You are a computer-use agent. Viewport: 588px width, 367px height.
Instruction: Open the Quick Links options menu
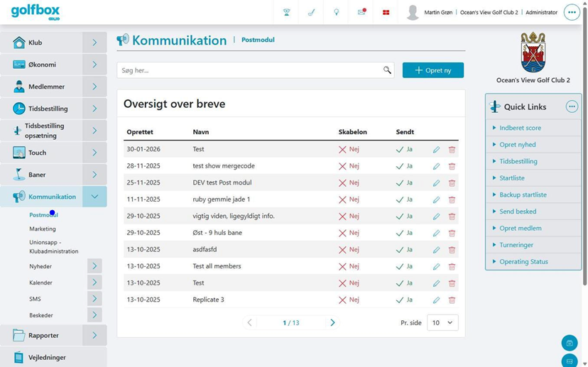[572, 106]
